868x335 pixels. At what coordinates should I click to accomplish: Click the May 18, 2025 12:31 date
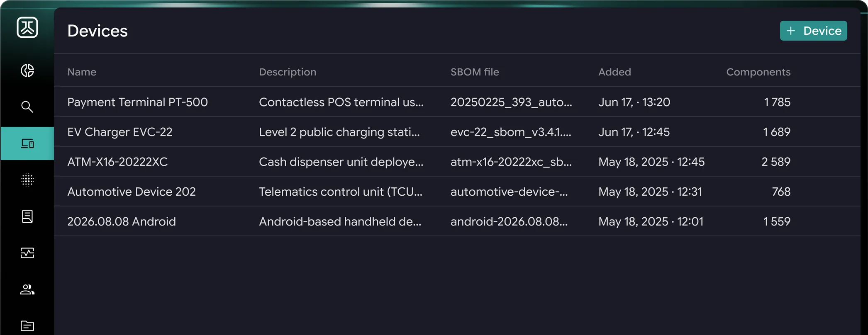(x=650, y=192)
